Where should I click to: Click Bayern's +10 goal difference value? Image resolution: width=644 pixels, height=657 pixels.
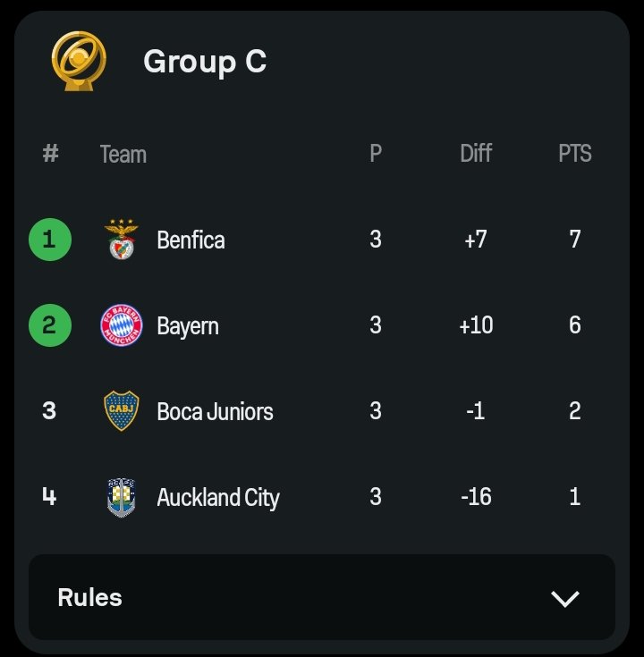coord(476,325)
